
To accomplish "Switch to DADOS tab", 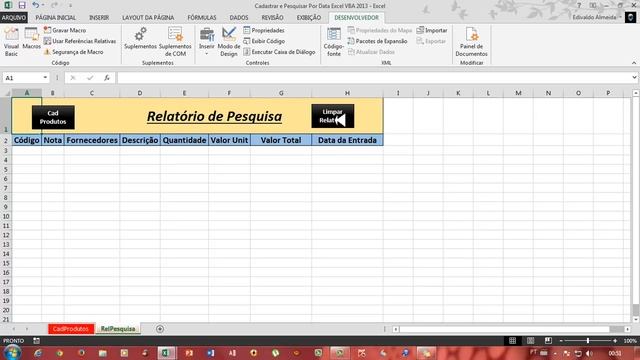I will click(x=239, y=18).
